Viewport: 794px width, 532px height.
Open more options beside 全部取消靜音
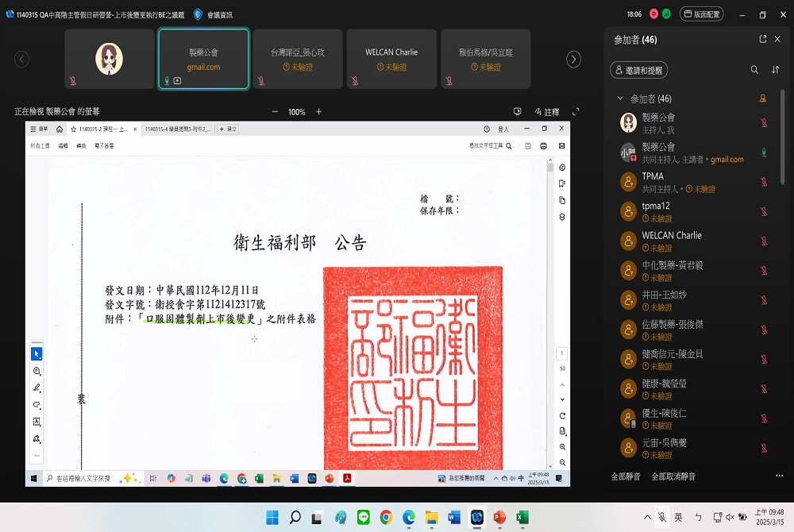point(780,476)
